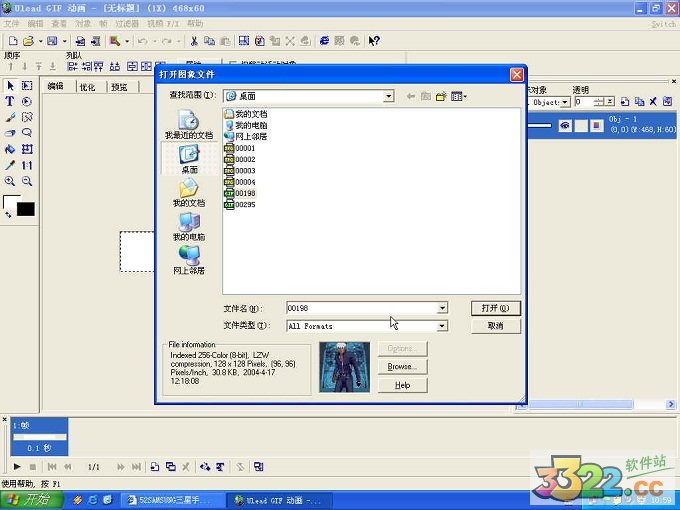Expand the Look In folder dropdown
This screenshot has width=680, height=510.
pos(388,96)
